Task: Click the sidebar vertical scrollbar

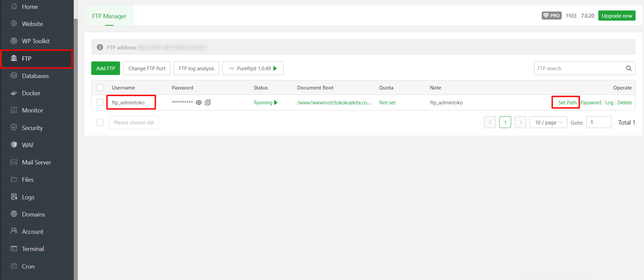Action: 76,135
